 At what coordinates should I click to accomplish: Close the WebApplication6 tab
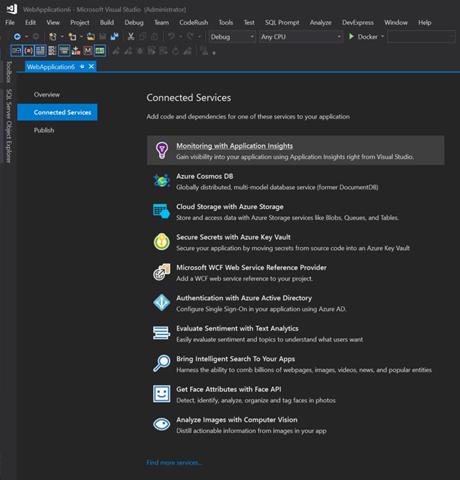(x=91, y=67)
